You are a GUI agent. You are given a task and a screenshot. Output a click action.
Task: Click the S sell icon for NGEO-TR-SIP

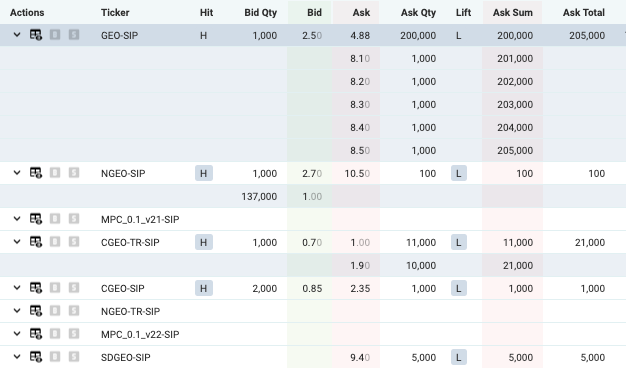pyautogui.click(x=74, y=311)
